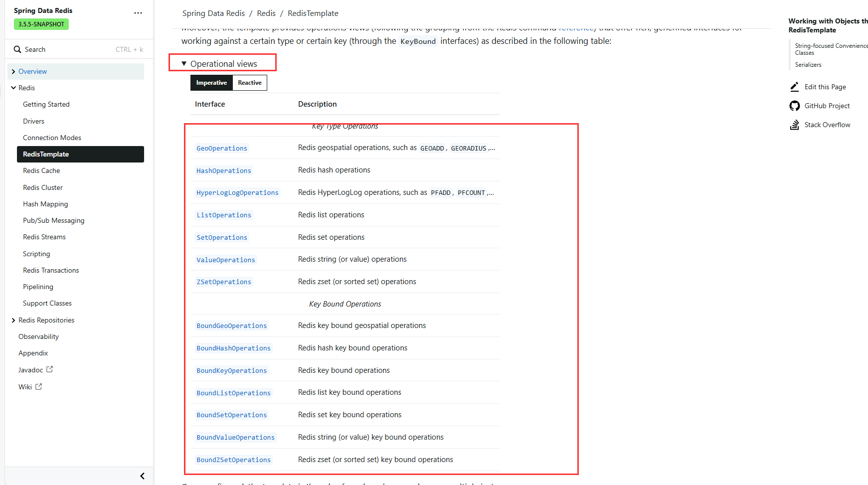Viewport: 868px width, 485px height.
Task: Jump to the Serializers section
Action: (808, 65)
